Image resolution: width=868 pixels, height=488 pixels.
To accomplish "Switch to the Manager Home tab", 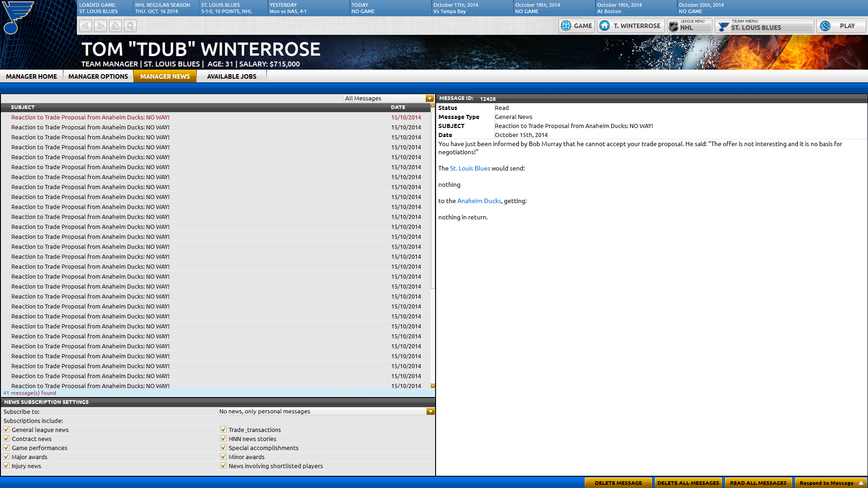I will 32,76.
